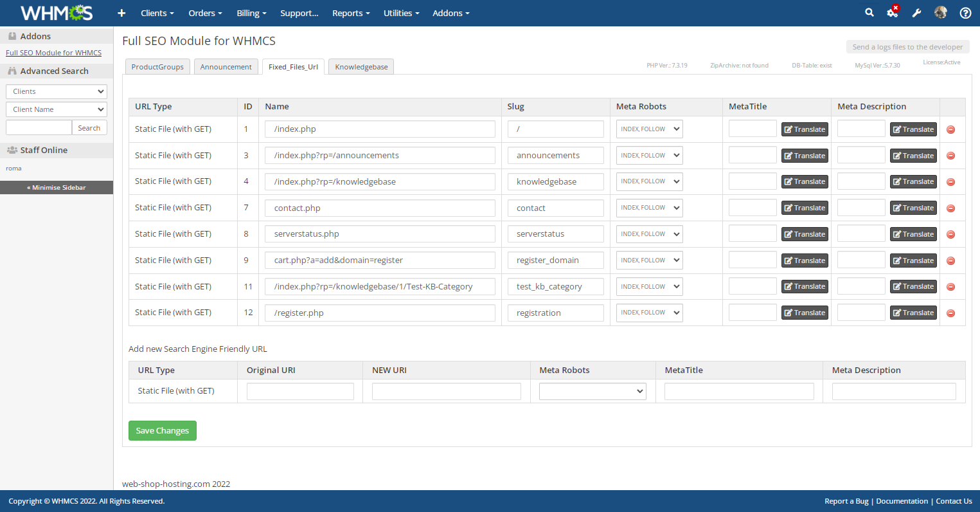Screen dimensions: 980x512
Task: Open the Documentation footer link
Action: pos(902,501)
